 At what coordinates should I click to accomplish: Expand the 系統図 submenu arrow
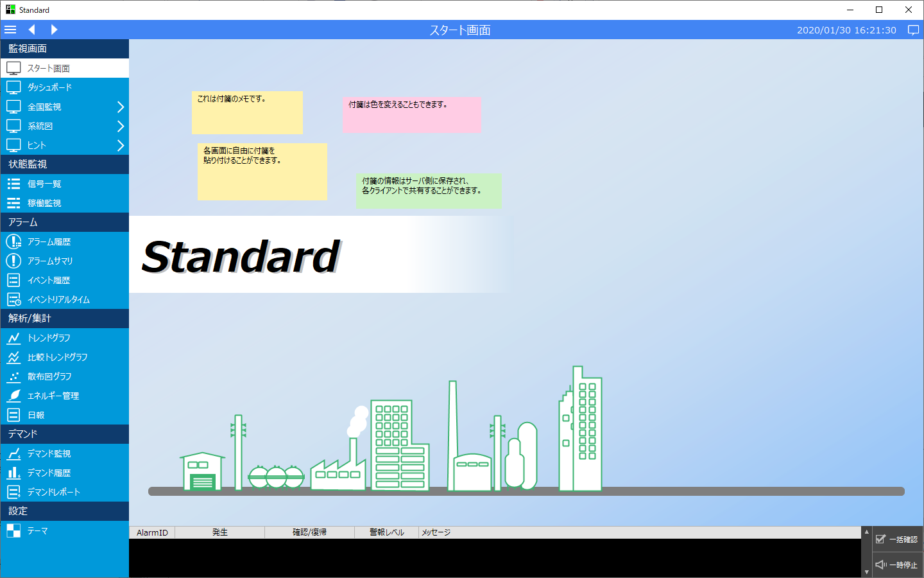pyautogui.click(x=120, y=126)
